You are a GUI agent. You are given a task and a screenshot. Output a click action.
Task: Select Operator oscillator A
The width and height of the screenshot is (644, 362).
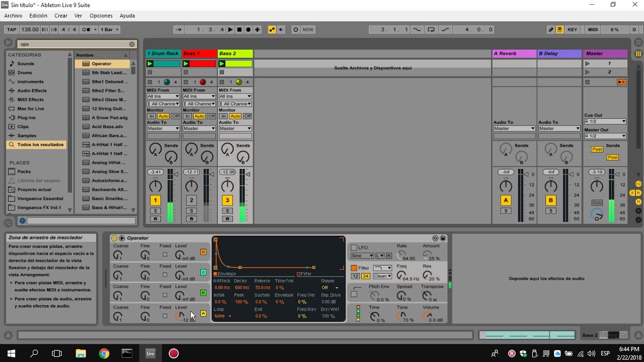(203, 313)
